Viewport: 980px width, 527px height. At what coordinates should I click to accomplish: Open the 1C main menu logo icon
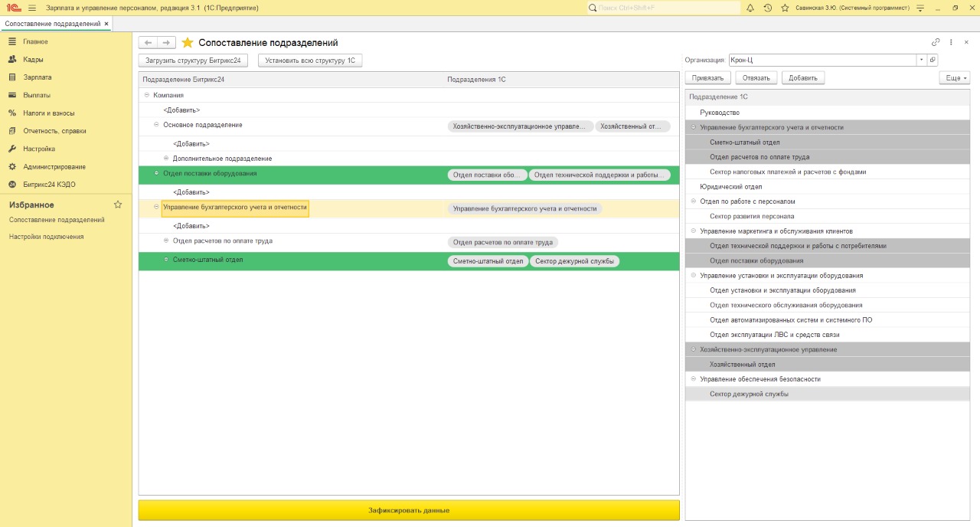13,8
